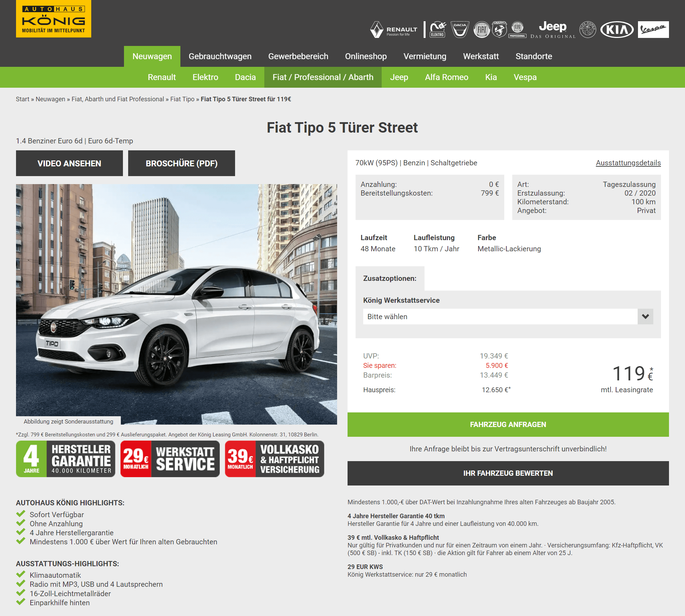
Task: Click the 48 Monate Laufzeit value
Action: point(378,249)
